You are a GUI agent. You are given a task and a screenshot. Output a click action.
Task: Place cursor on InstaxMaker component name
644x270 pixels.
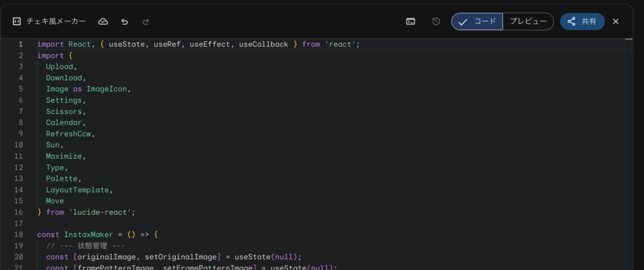coord(89,235)
